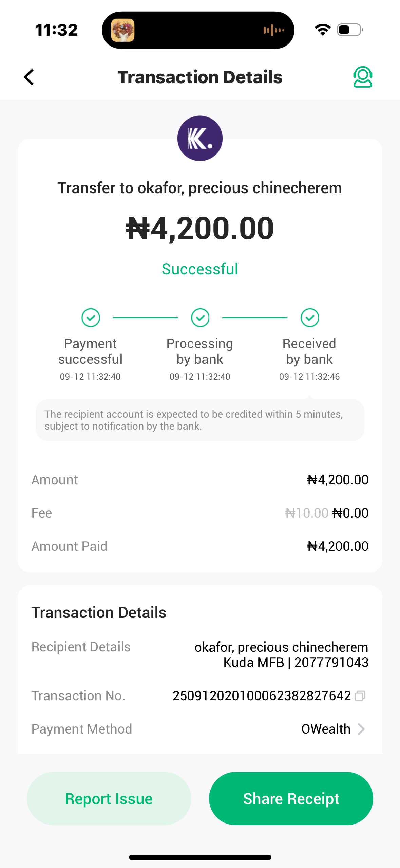Expand OWealth payment method chevron

[x=361, y=729]
